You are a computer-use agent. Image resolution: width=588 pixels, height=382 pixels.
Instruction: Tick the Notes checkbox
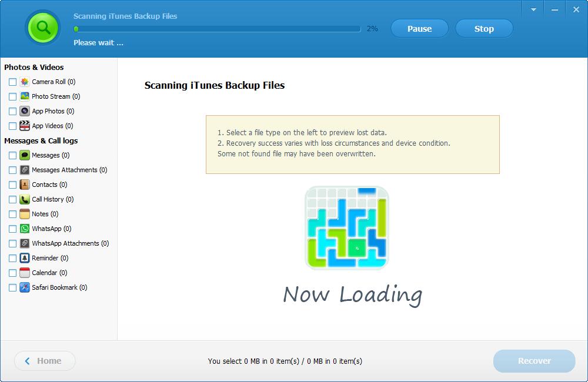coord(13,214)
